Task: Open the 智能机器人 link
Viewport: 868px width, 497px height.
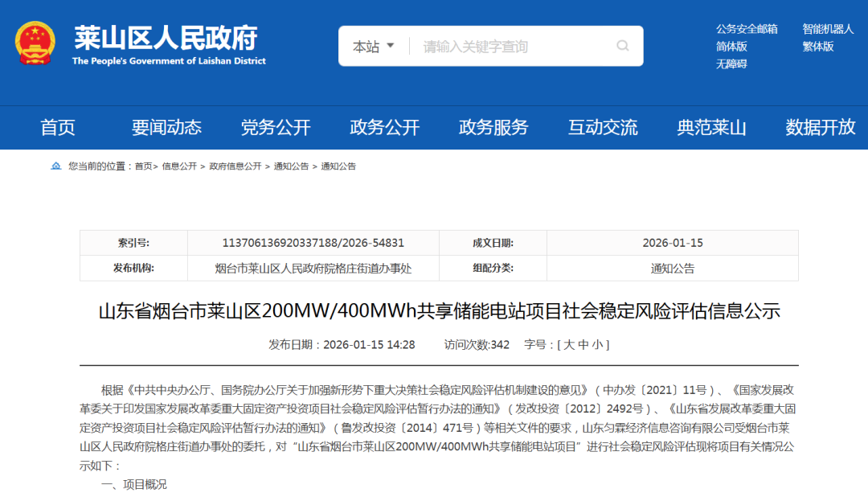Action: pyautogui.click(x=828, y=29)
